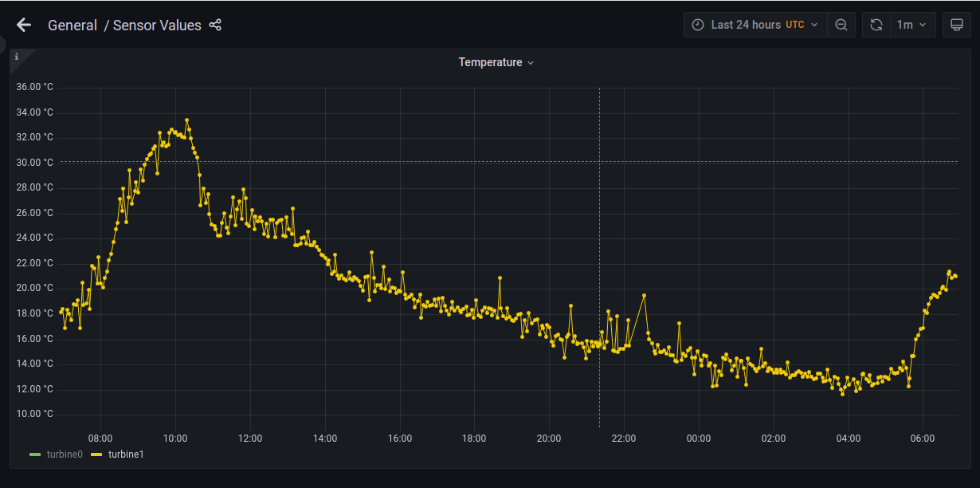The image size is (980, 488).
Task: Click the 20.00 °C y-axis label
Action: pos(34,288)
